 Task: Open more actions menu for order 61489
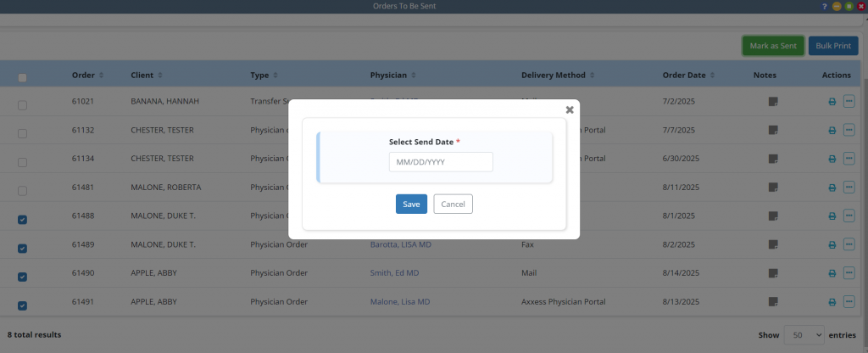pyautogui.click(x=849, y=244)
